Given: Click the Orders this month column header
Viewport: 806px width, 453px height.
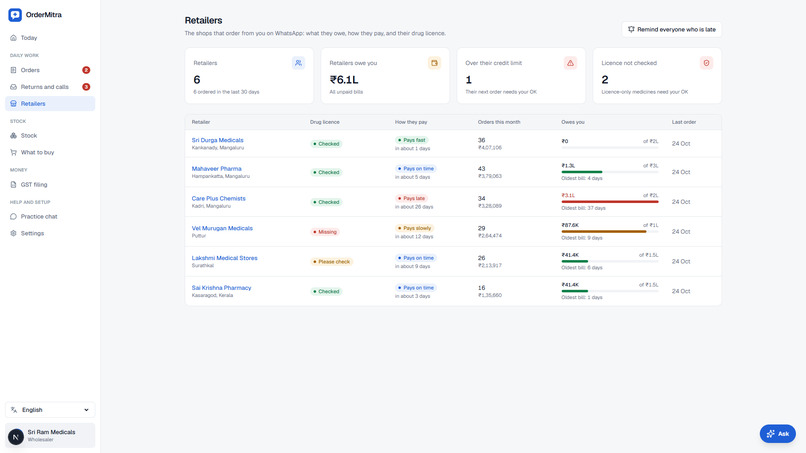Looking at the screenshot, I should 499,122.
